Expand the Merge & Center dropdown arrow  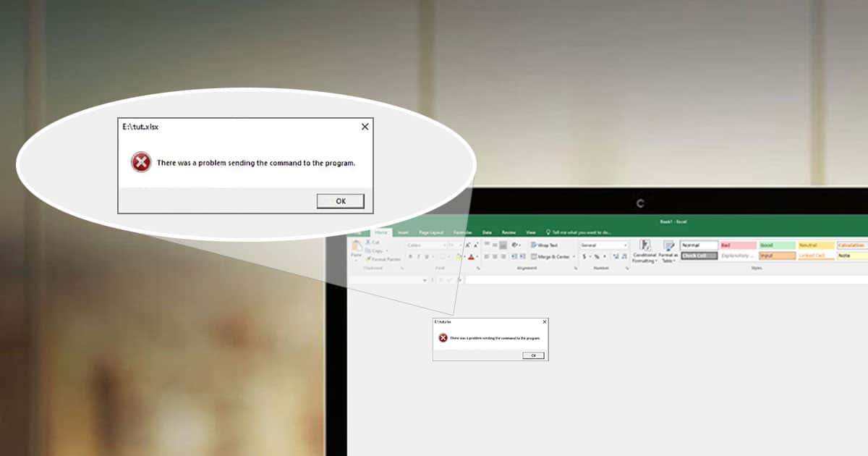click(574, 257)
